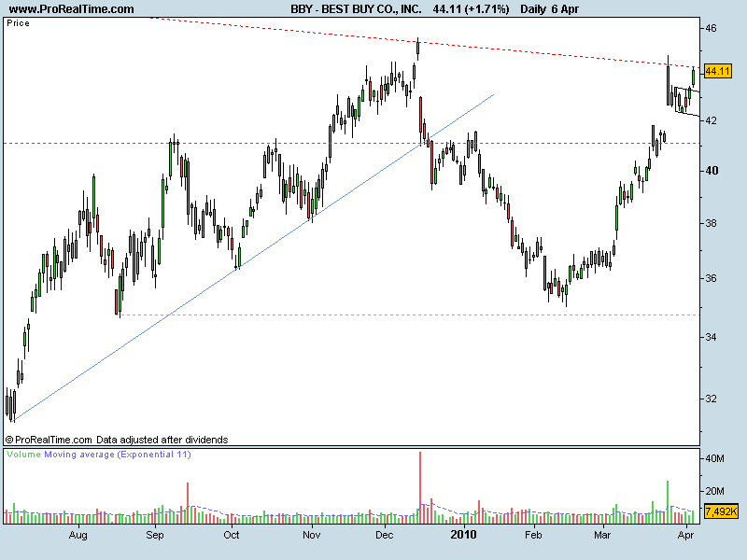Click the 40M volume axis label

coord(714,458)
